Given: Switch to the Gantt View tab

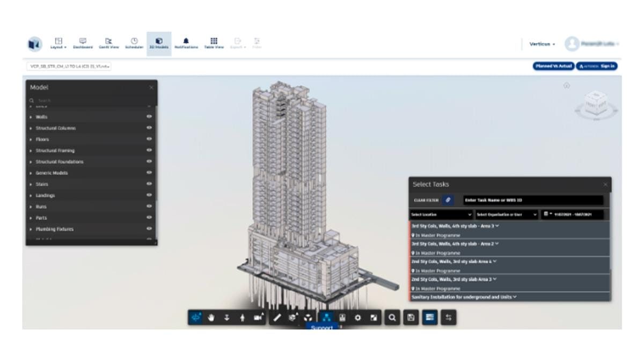Looking at the screenshot, I should [x=108, y=43].
